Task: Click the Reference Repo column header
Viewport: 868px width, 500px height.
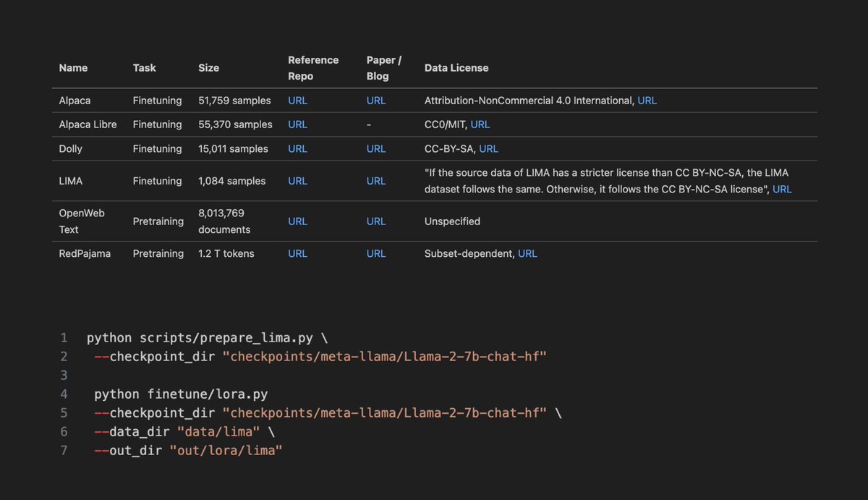Action: pyautogui.click(x=313, y=68)
